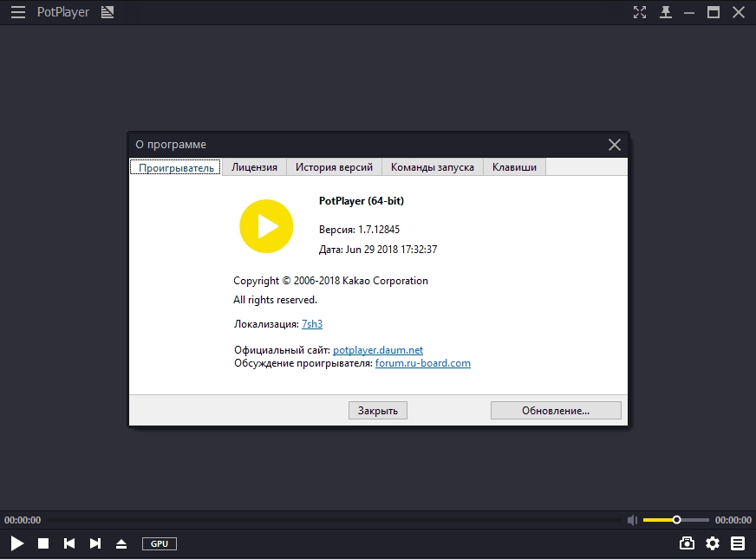
Task: Open settings with the gear icon
Action: pos(713,543)
